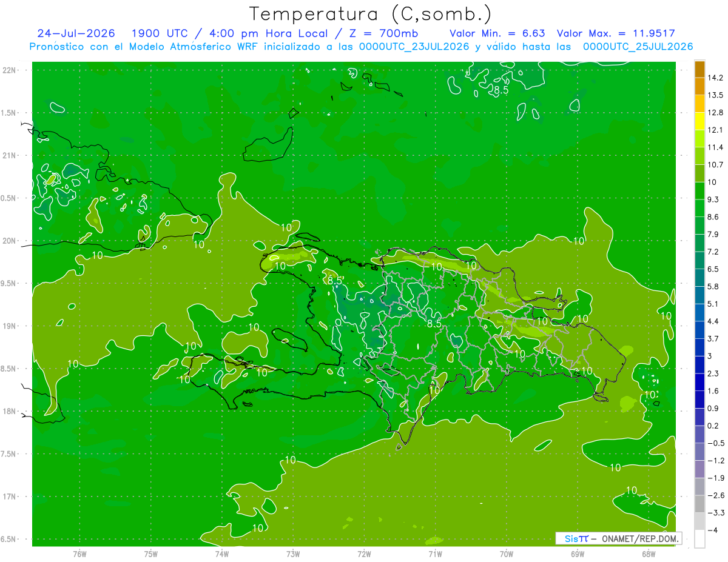This screenshot has height=562, width=728.
Task: Select the "24-Jul-2026" date text
Action: click(76, 33)
